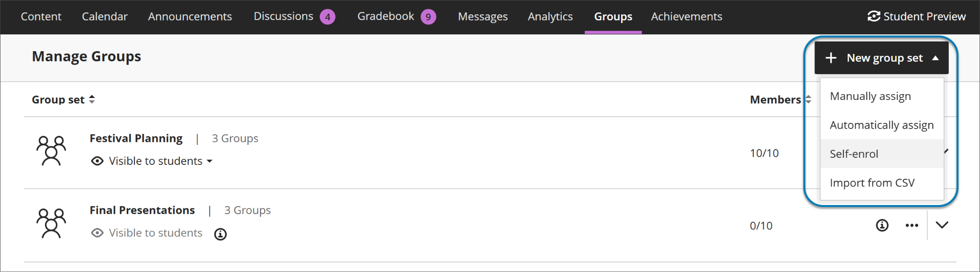
Task: Click the Discussions badge showing 4
Action: point(327,17)
